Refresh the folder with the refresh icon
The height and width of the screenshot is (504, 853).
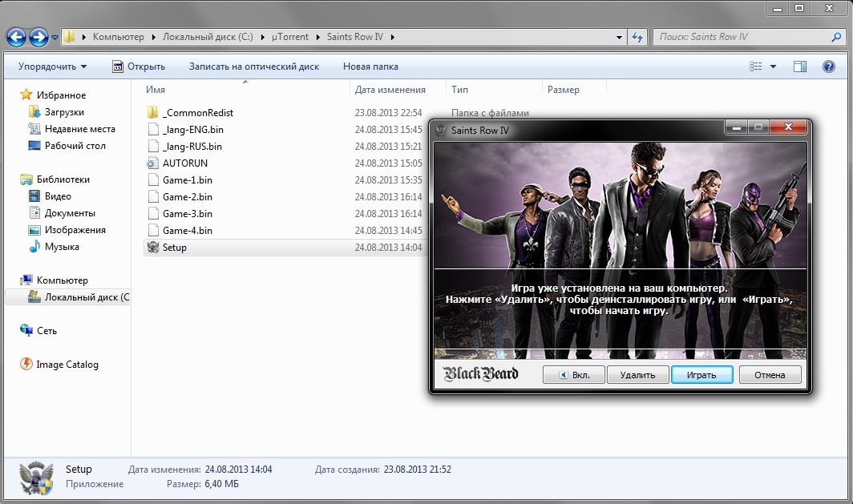(637, 38)
